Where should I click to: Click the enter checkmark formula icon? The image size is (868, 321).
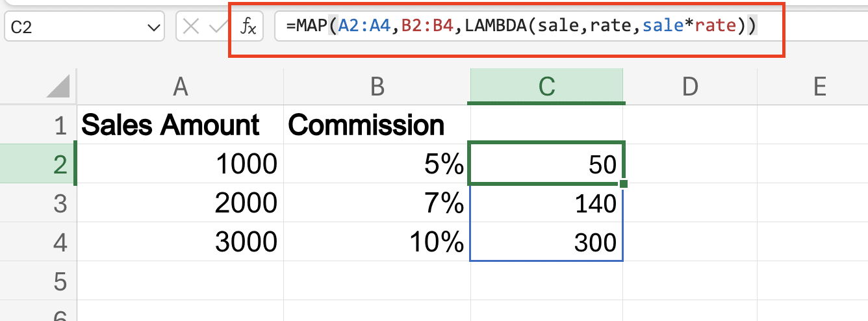216,27
